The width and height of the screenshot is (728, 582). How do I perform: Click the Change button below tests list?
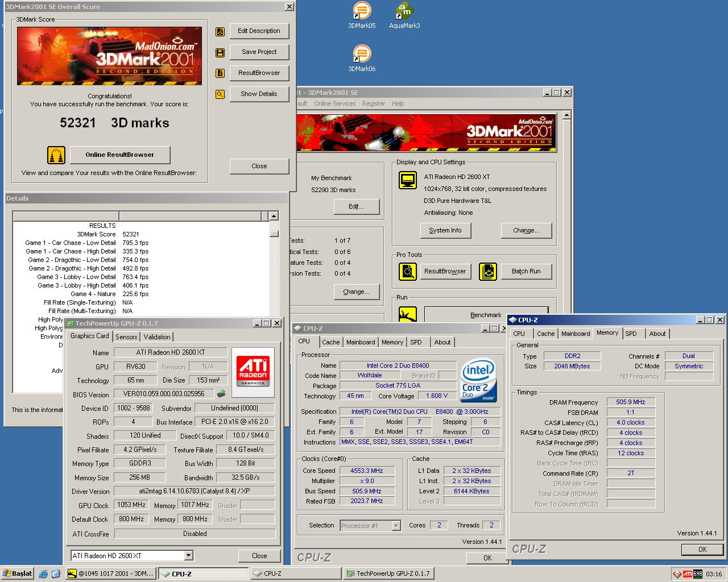click(x=356, y=292)
